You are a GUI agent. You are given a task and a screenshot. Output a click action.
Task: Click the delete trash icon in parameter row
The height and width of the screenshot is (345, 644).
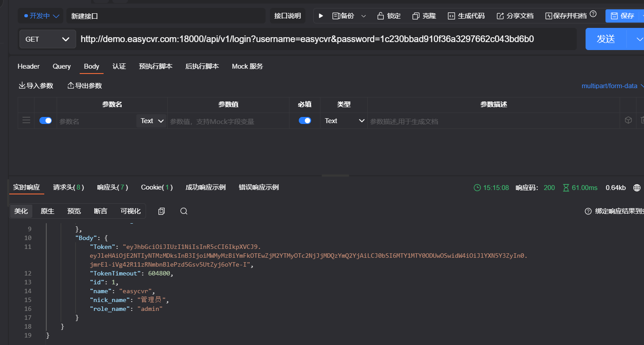[x=642, y=120]
